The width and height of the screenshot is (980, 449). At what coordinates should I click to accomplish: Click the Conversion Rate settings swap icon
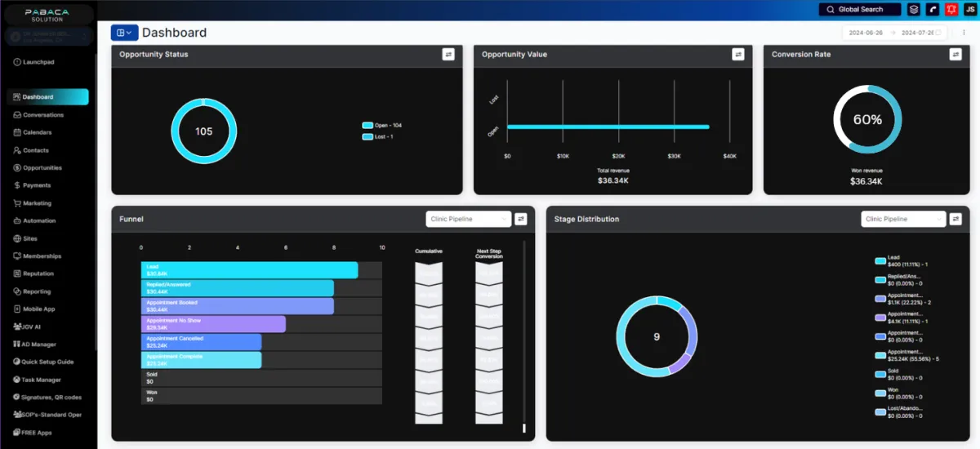[x=955, y=54]
